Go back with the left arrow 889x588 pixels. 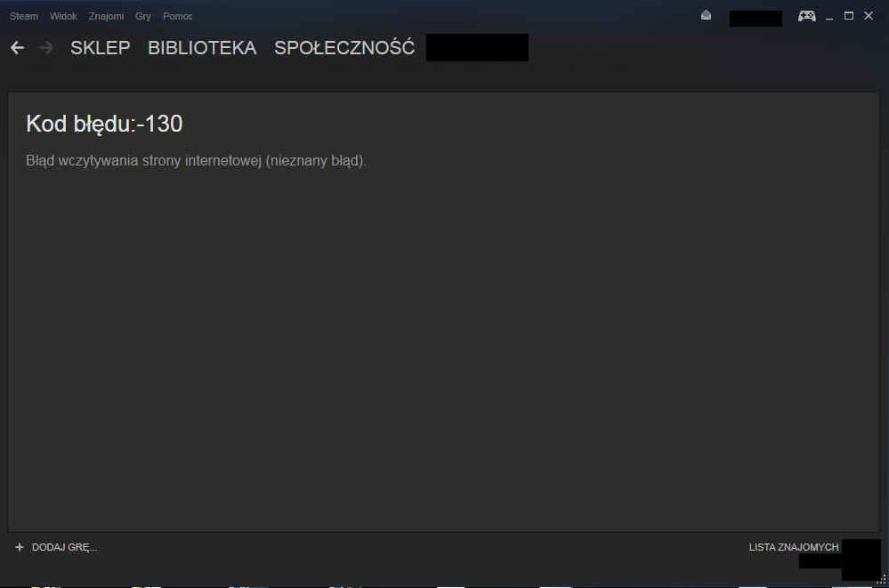pos(17,48)
